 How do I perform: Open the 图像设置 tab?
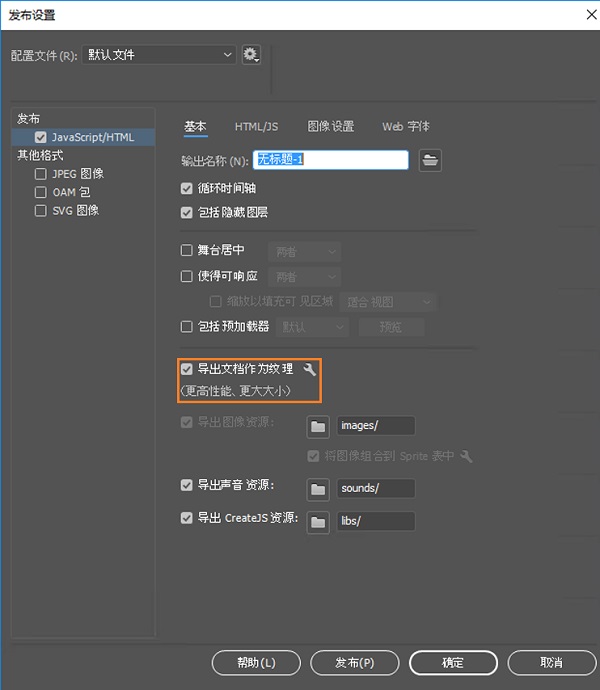tap(330, 127)
